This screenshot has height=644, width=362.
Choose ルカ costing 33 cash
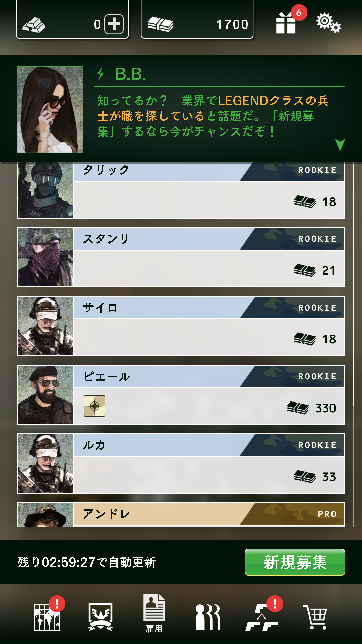pos(181,464)
